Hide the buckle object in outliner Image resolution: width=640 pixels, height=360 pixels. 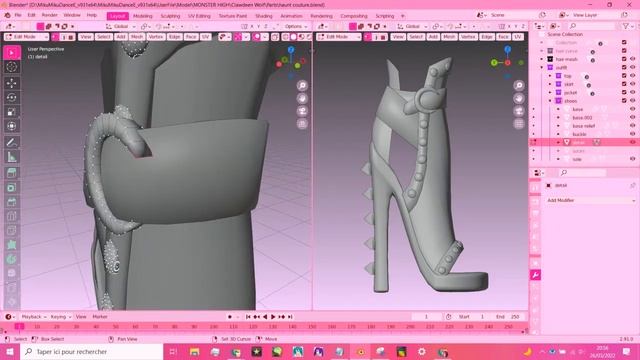633,134
